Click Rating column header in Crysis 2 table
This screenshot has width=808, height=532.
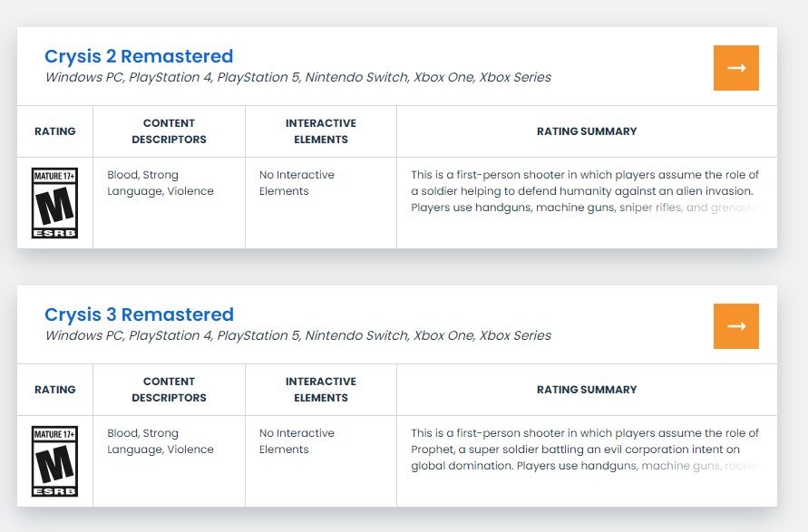click(x=55, y=131)
